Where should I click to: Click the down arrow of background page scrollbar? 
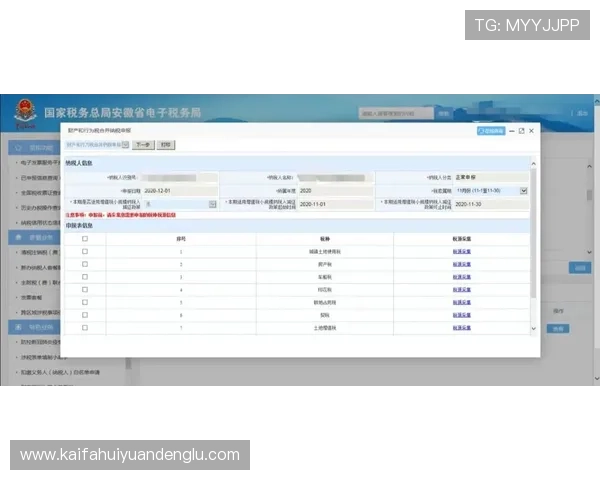click(597, 379)
